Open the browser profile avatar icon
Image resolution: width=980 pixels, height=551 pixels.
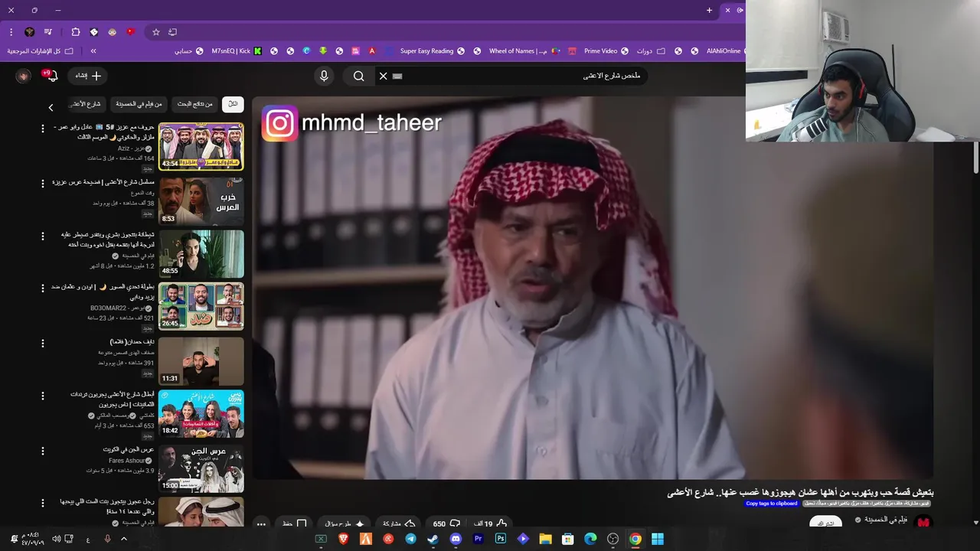coord(30,32)
